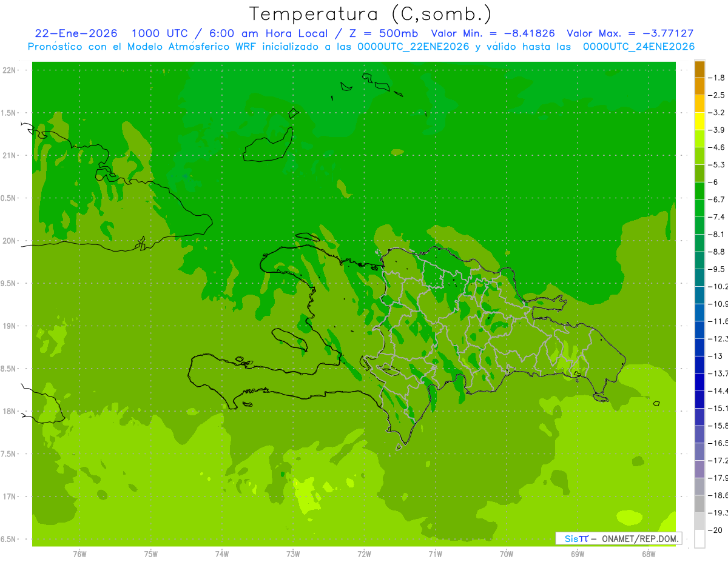Click the "Temperatura (C,somb.)" map title
The width and height of the screenshot is (728, 562).
371,14
